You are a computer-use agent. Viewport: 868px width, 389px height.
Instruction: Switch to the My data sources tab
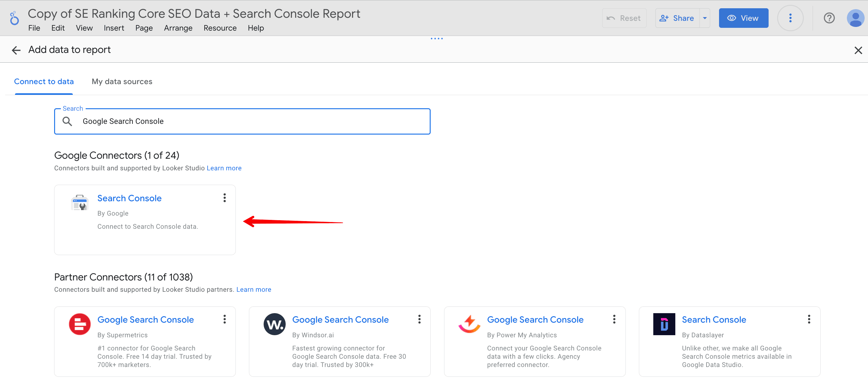tap(122, 82)
